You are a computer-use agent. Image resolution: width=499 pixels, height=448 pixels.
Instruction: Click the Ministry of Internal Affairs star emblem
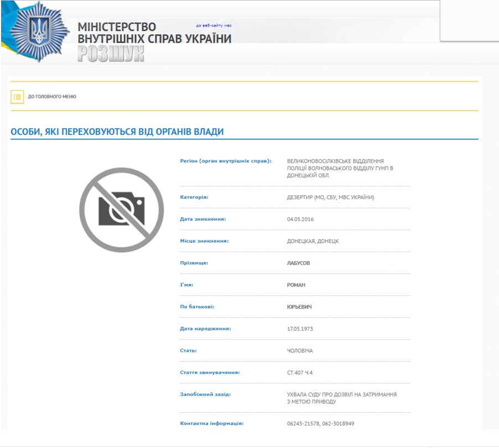pos(38,30)
